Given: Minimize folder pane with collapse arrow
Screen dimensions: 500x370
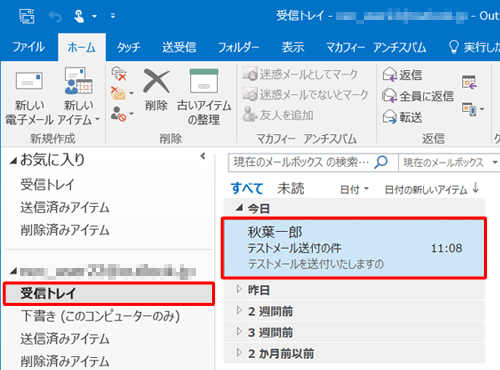Looking at the screenshot, I should [x=203, y=156].
